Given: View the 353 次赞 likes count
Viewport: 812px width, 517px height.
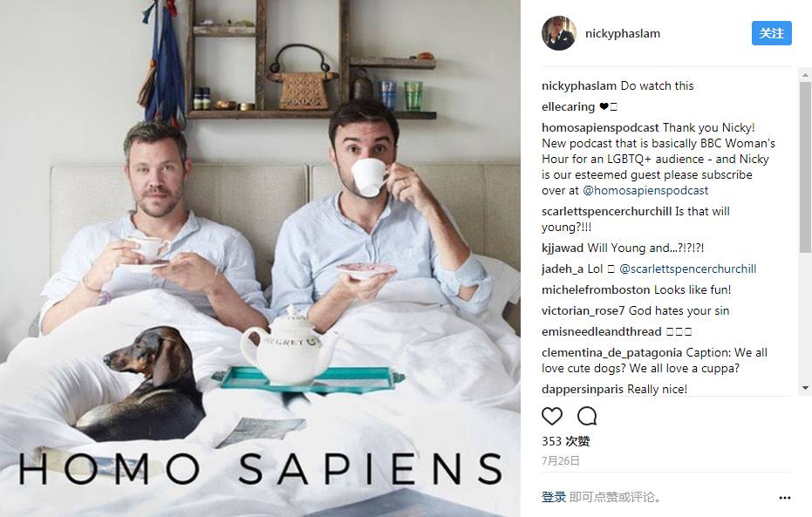Looking at the screenshot, I should (x=565, y=441).
